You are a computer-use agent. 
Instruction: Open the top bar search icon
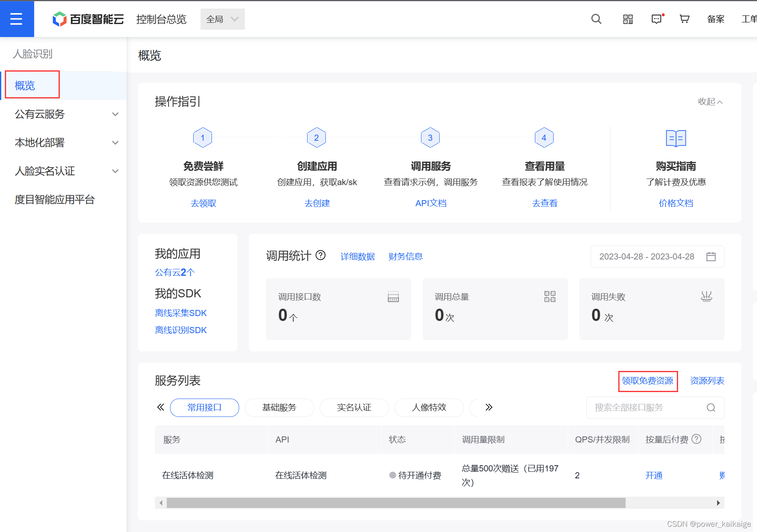coord(596,19)
